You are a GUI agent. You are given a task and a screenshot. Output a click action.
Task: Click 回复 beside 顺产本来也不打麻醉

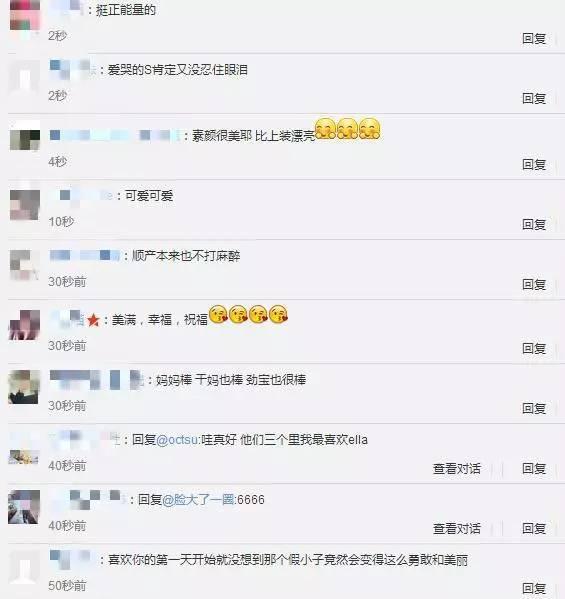[x=534, y=285]
